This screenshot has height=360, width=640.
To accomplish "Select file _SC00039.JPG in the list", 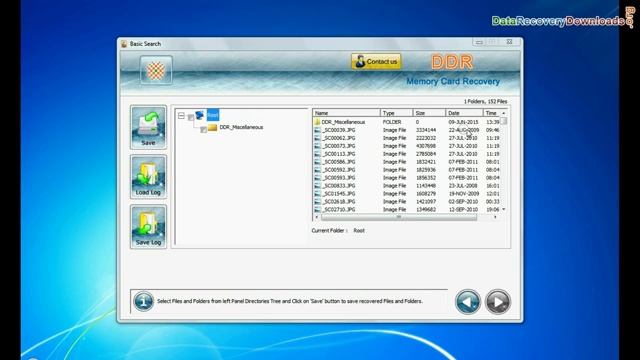I will coord(338,130).
